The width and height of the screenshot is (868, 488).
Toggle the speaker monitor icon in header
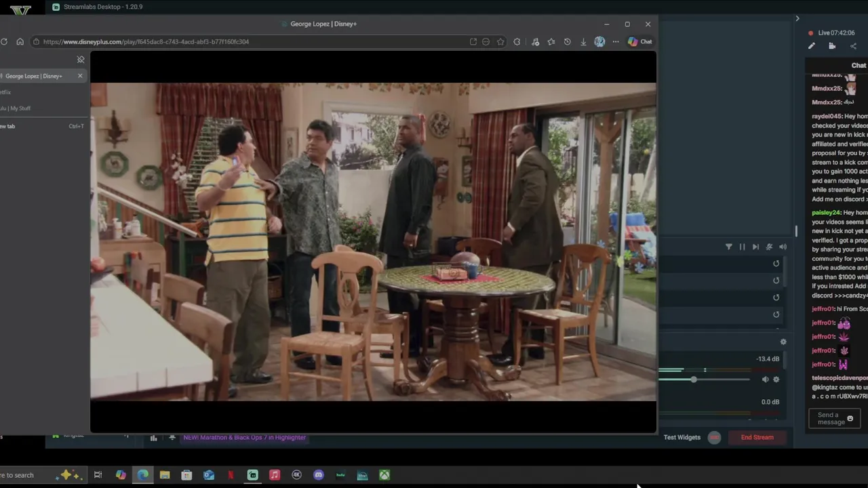click(783, 247)
